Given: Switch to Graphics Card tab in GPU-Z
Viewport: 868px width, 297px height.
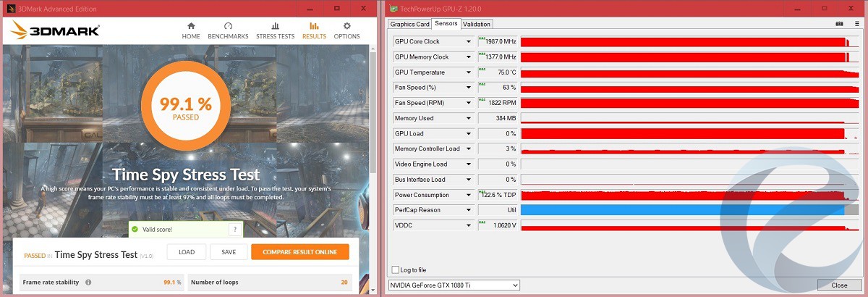Looking at the screenshot, I should (410, 24).
